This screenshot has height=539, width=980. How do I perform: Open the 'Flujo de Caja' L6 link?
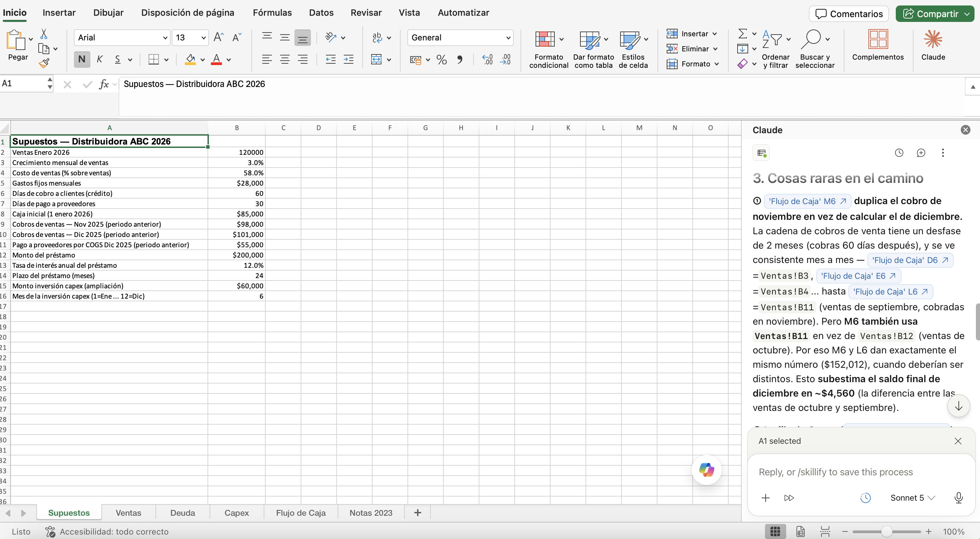pos(890,292)
